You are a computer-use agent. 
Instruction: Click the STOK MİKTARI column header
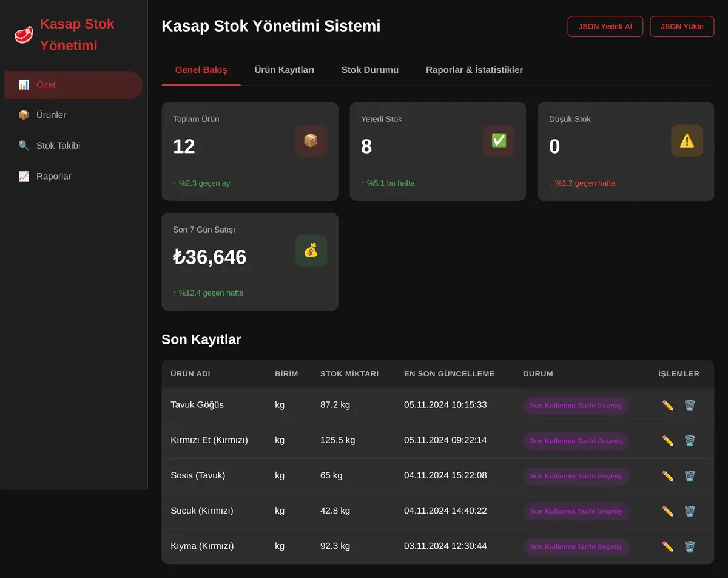[x=349, y=374]
